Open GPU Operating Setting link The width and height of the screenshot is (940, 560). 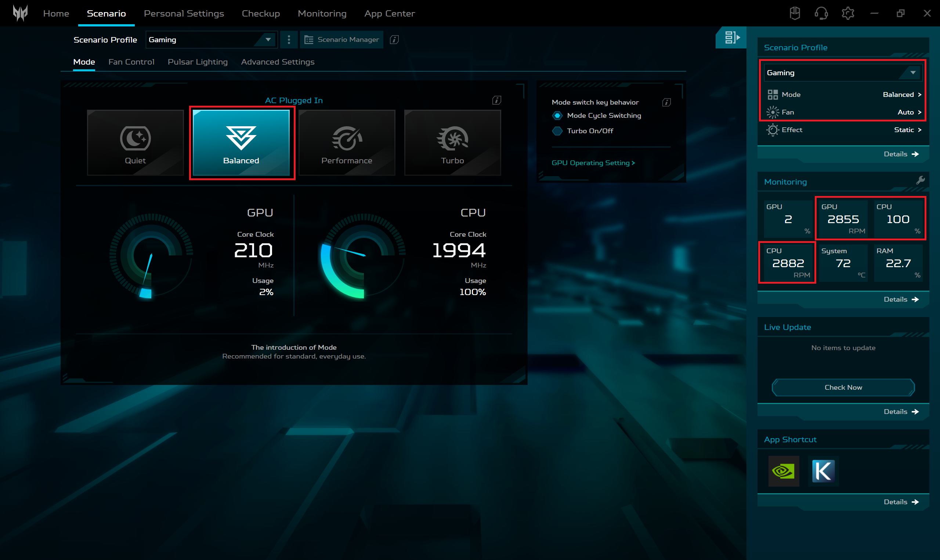[x=593, y=163]
